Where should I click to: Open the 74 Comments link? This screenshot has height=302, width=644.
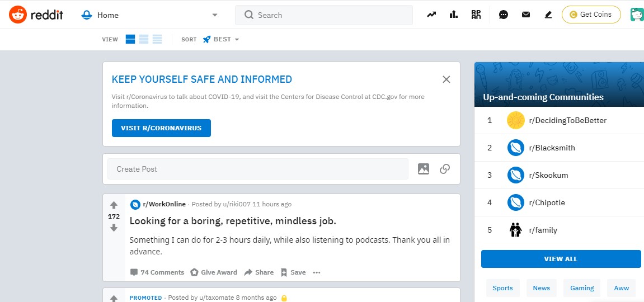point(157,272)
